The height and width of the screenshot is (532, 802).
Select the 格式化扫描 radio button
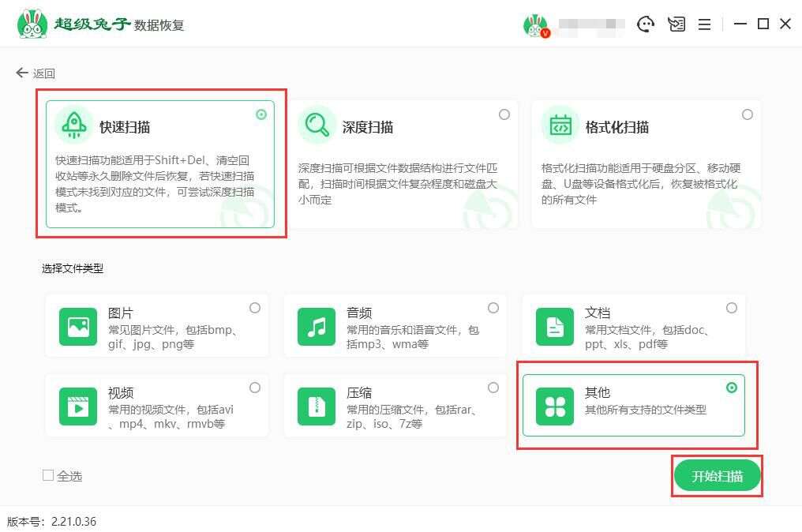pyautogui.click(x=748, y=114)
